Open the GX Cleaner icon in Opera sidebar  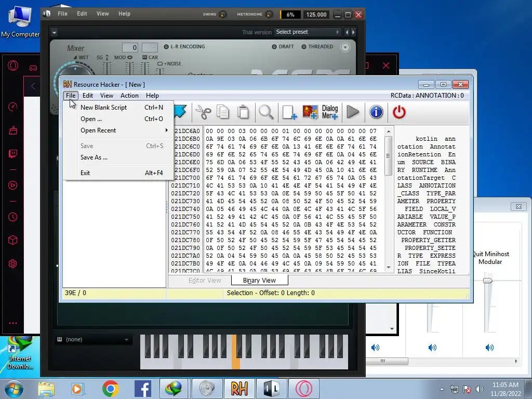[13, 130]
